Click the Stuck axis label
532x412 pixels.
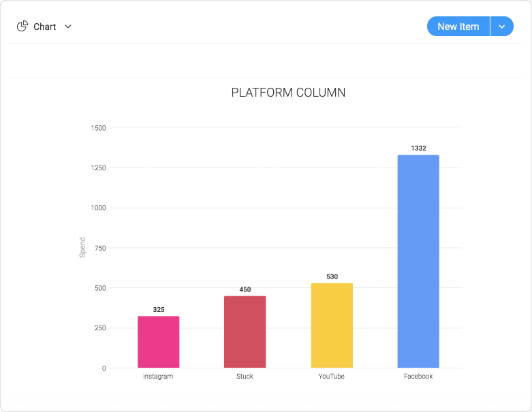pyautogui.click(x=245, y=376)
